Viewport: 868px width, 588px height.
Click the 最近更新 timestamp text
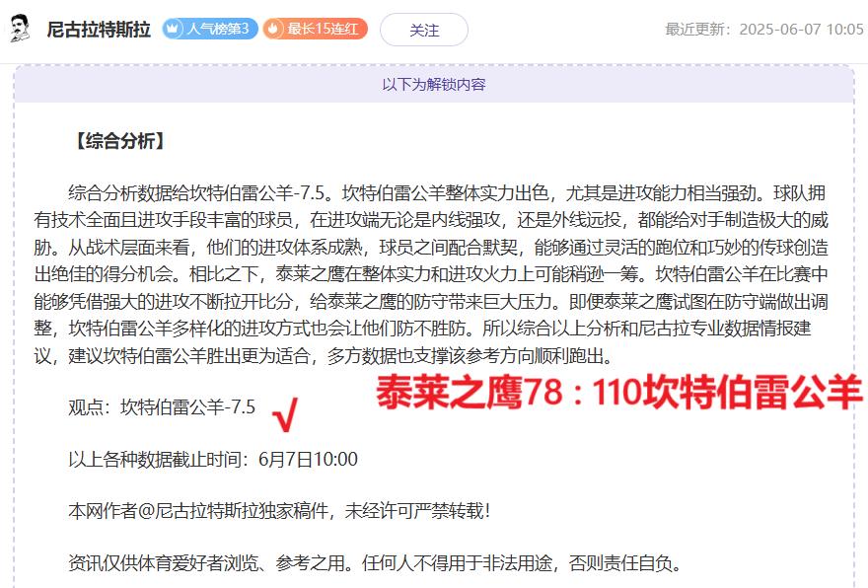763,29
